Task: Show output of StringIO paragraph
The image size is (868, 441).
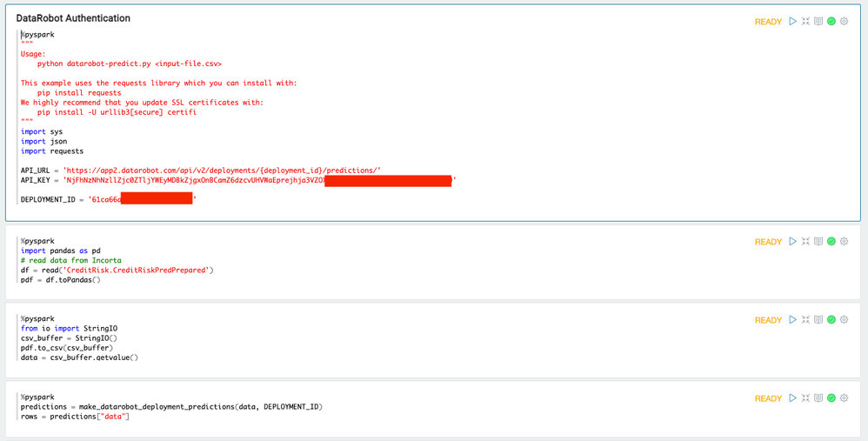Action: tap(818, 320)
